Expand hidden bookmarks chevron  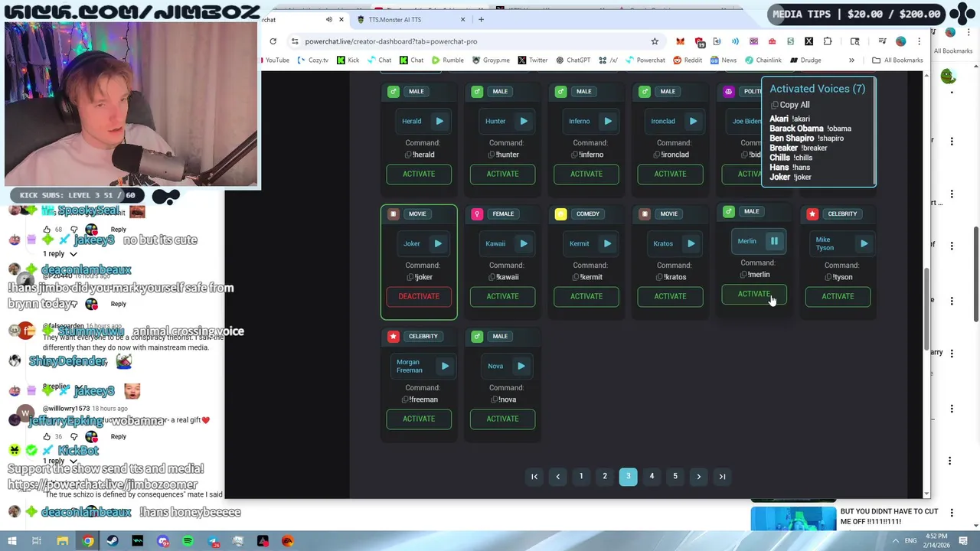tap(851, 60)
